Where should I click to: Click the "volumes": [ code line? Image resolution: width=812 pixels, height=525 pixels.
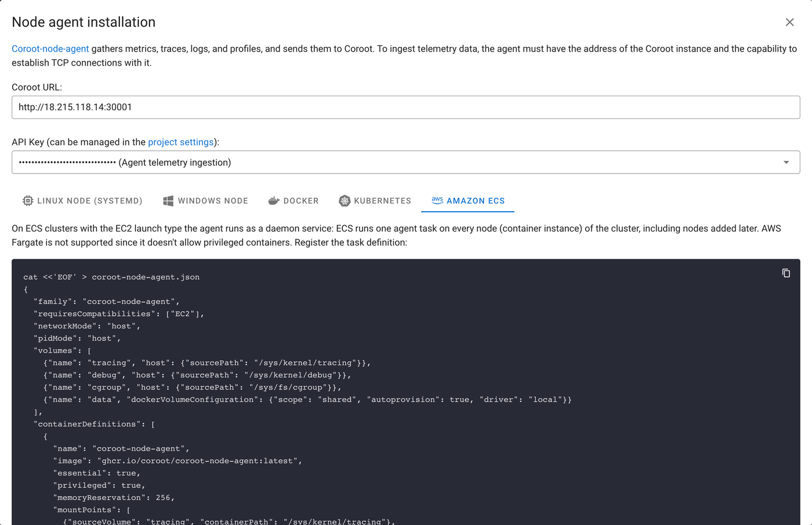point(63,350)
